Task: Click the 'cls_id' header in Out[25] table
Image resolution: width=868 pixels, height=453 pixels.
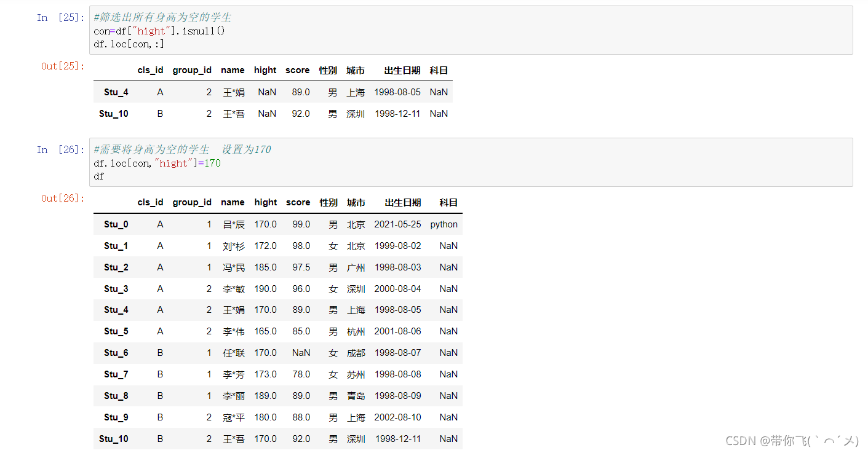Action: pos(151,71)
